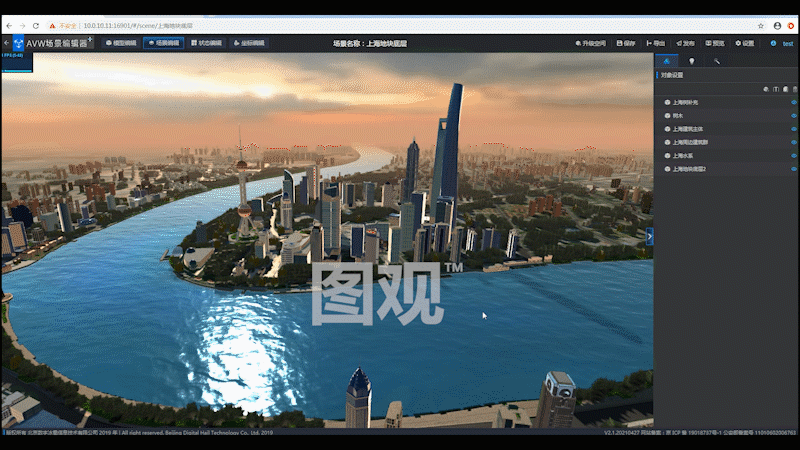Switch to the 坐标编辑 tab
Screen dimensions: 800x450
tap(249, 43)
